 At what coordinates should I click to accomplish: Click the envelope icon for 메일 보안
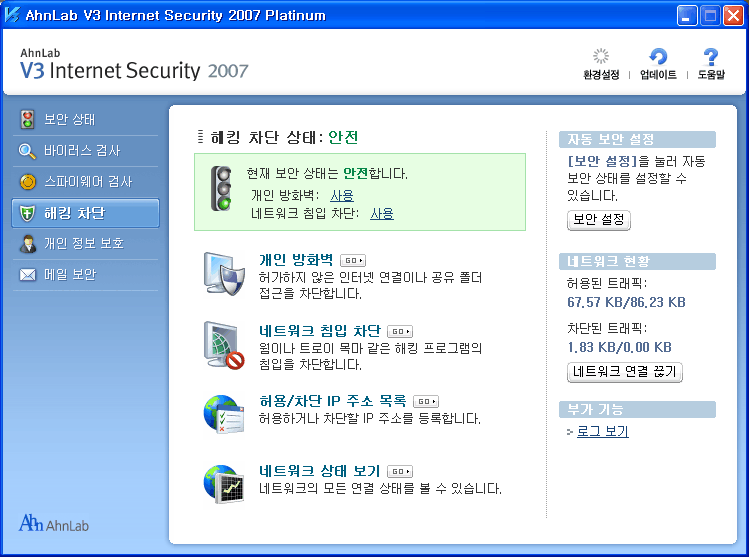coord(28,275)
